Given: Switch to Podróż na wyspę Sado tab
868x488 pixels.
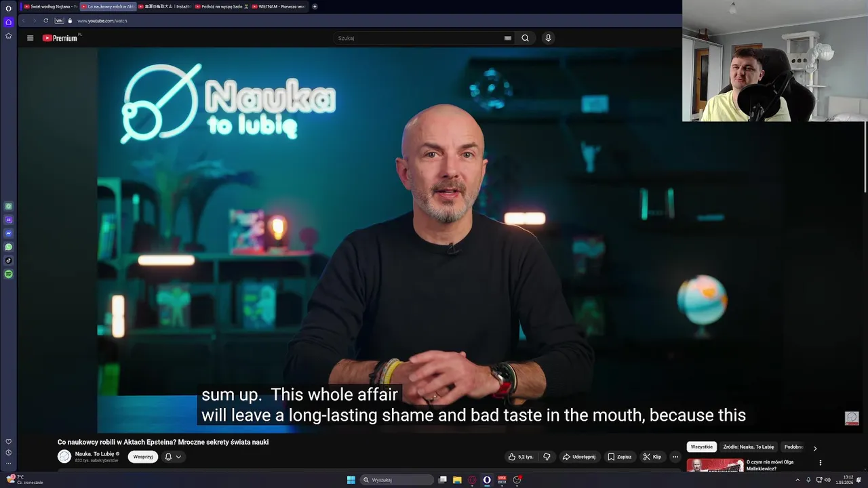Looking at the screenshot, I should tap(222, 6).
